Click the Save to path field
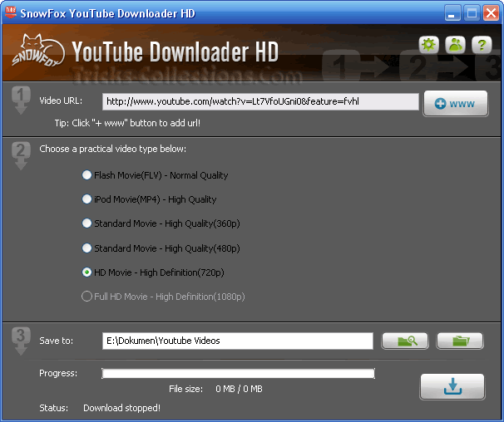The image size is (504, 422). [238, 341]
